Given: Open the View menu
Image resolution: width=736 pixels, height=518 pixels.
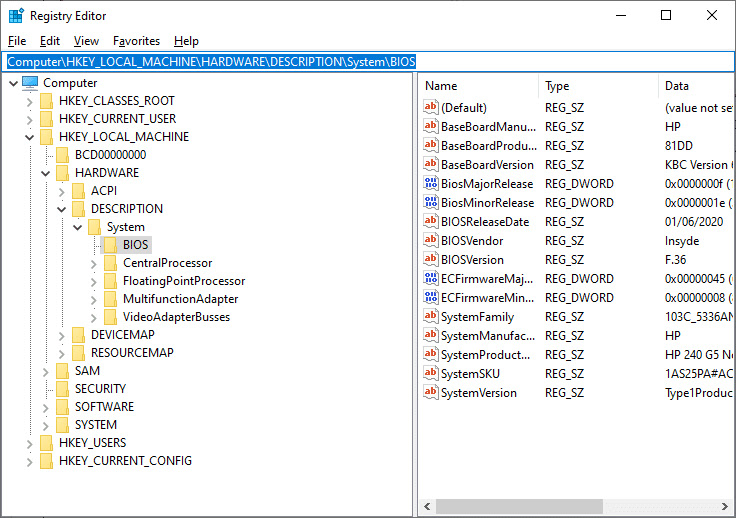Looking at the screenshot, I should [x=86, y=41].
